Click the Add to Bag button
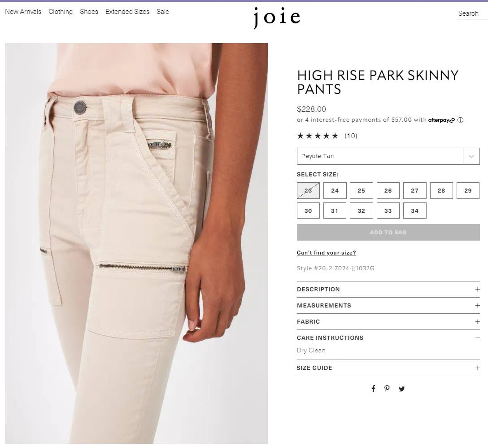 tap(388, 233)
